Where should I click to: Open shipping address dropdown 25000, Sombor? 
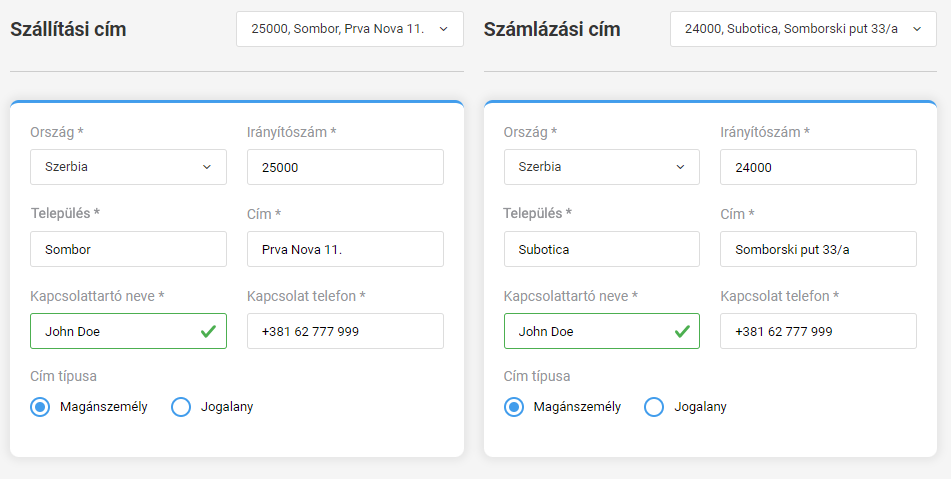350,29
